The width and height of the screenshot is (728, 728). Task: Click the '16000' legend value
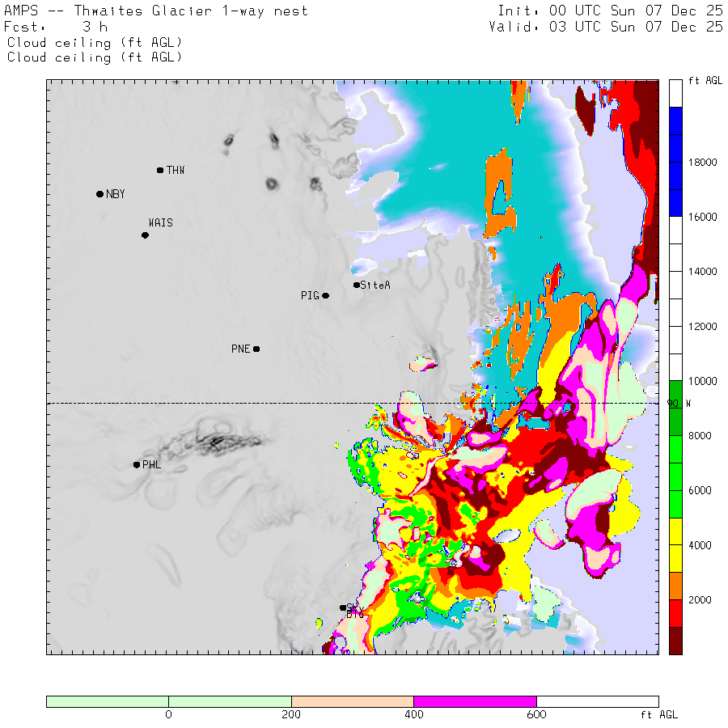point(702,217)
